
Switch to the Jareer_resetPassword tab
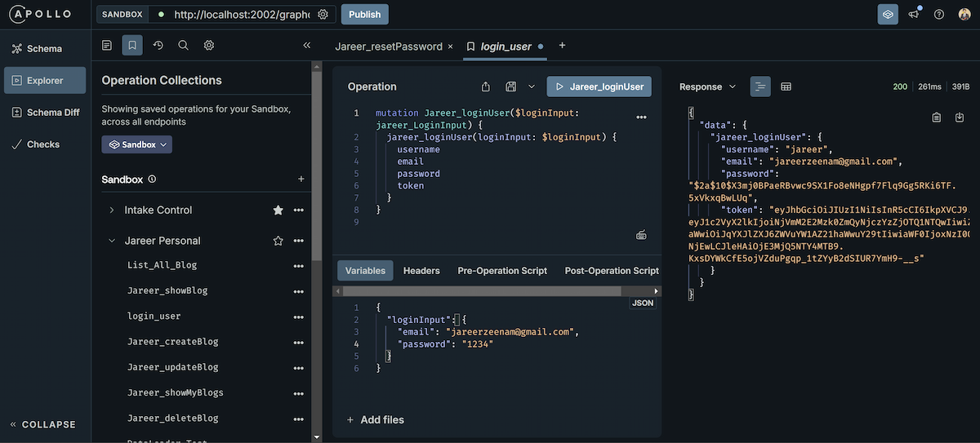pos(389,47)
